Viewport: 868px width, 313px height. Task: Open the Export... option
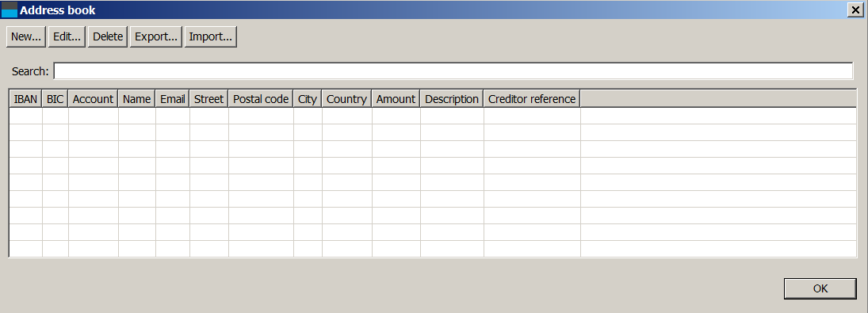(x=156, y=36)
